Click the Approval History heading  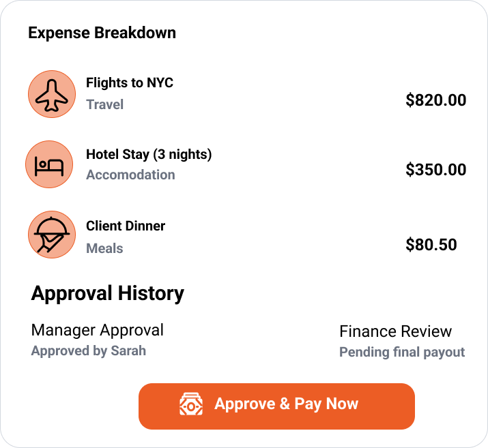click(108, 294)
